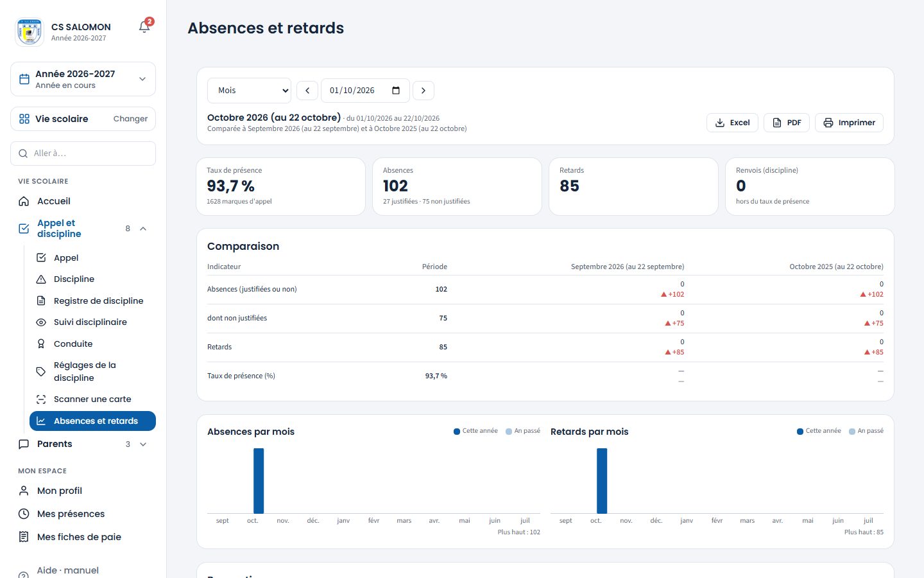Click the Taux de présence 93,7 % card
This screenshot has height=578, width=924.
[x=280, y=186]
